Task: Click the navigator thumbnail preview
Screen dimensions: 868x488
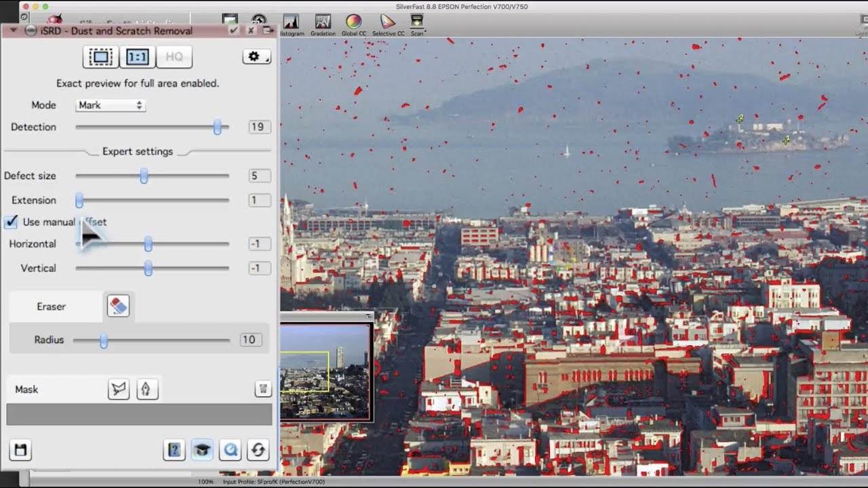Action: [325, 371]
